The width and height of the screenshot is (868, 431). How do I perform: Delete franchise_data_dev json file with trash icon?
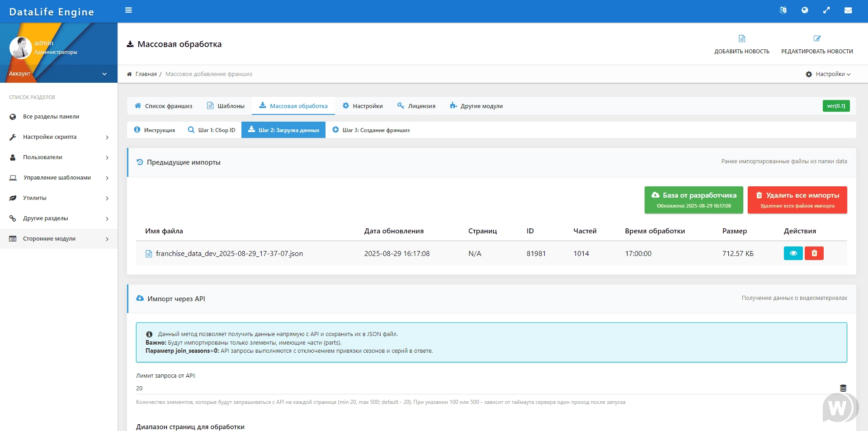click(814, 253)
